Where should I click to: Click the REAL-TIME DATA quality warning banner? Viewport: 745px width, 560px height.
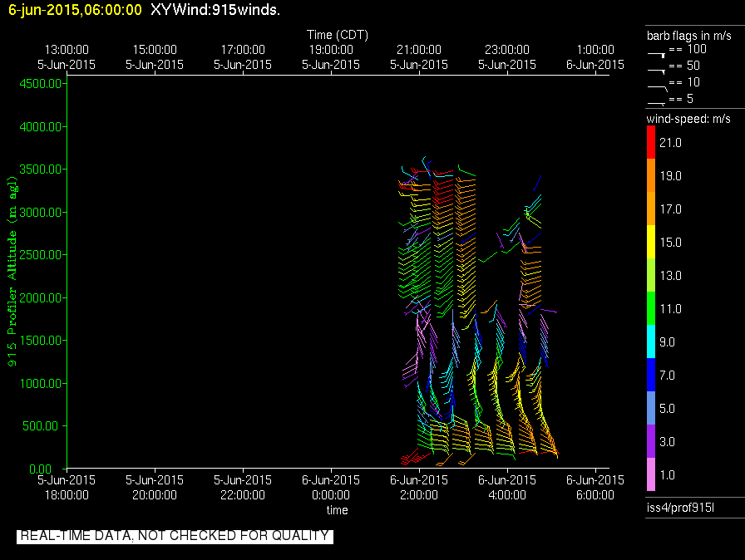pyautogui.click(x=175, y=536)
